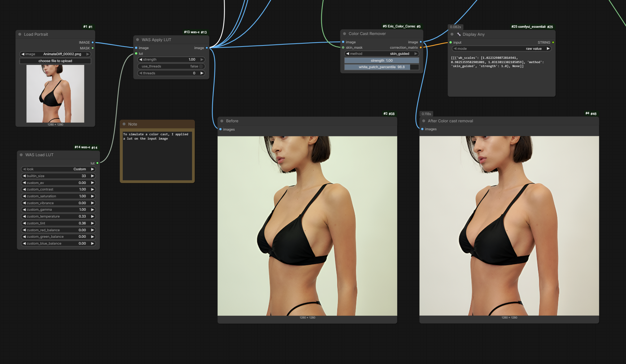This screenshot has width=626, height=364.
Task: Increase custom_green_balance with right arrow
Action: click(x=92, y=237)
